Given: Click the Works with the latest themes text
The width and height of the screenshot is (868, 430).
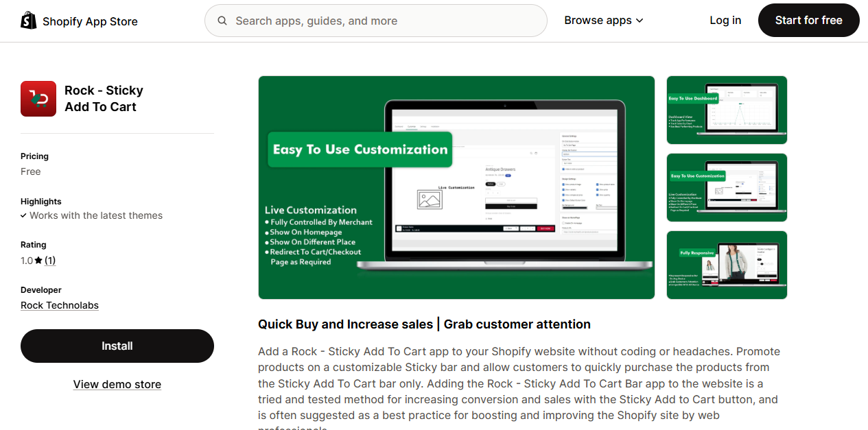Looking at the screenshot, I should [x=96, y=215].
